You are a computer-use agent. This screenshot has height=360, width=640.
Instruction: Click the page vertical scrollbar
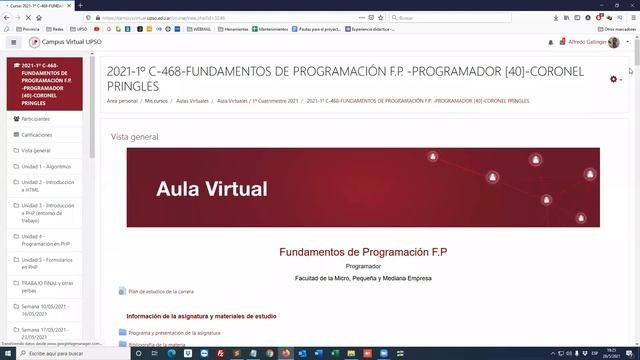pyautogui.click(x=637, y=51)
